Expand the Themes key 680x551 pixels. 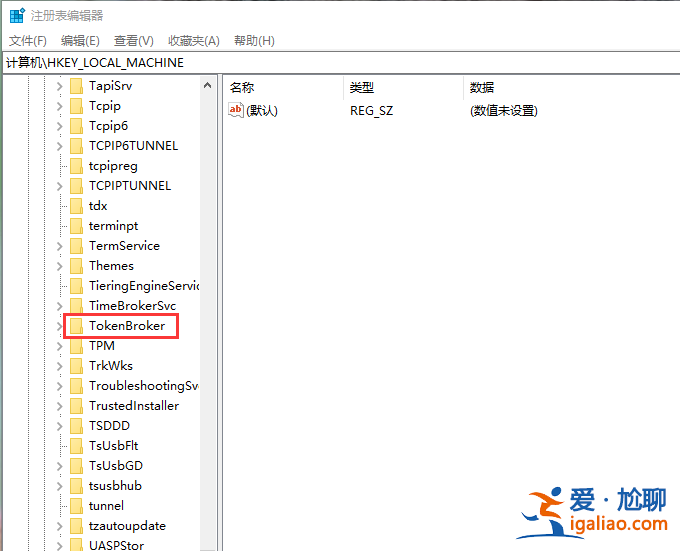pyautogui.click(x=59, y=266)
